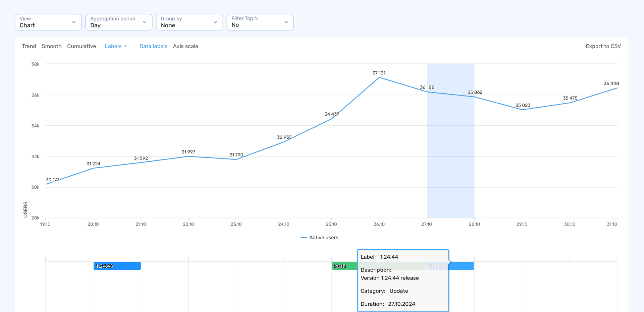644x312 pixels.
Task: Open the View dropdown showing Chart
Action: coord(48,22)
